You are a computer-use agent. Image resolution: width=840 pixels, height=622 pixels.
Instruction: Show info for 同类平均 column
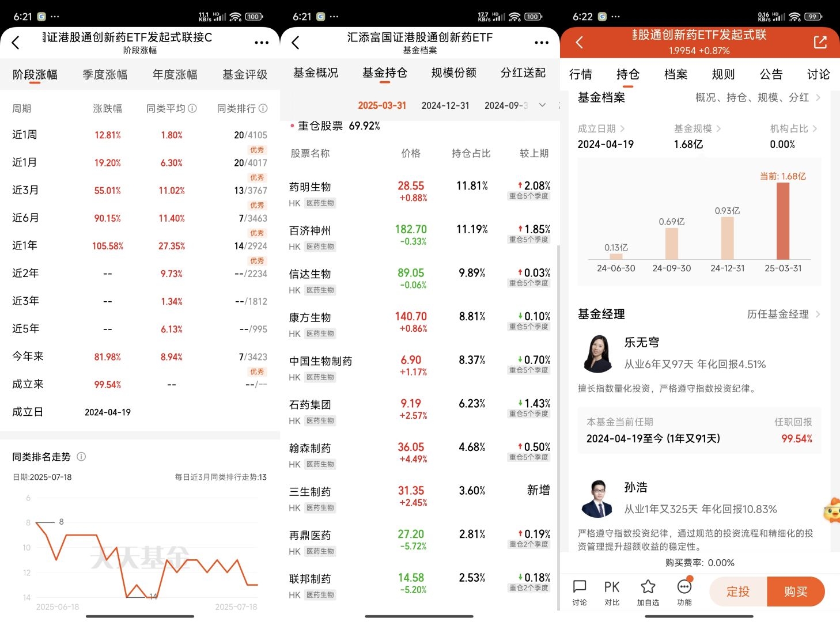point(192,108)
